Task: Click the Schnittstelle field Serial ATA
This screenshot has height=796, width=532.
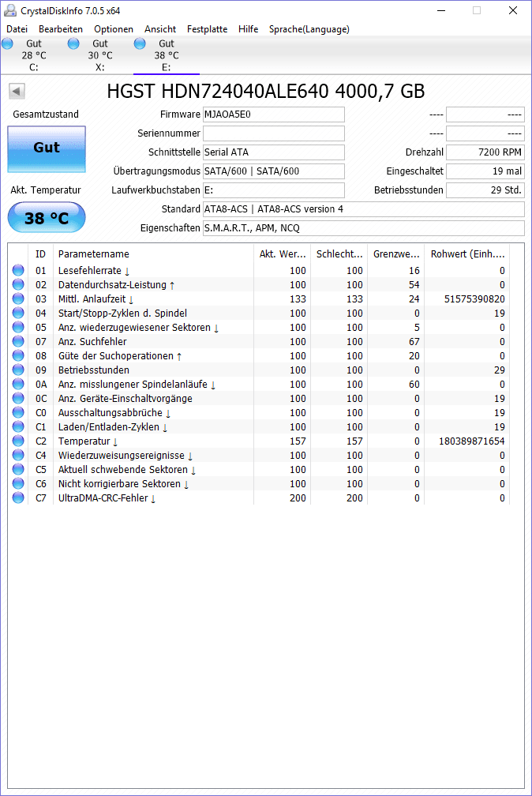Action: (274, 152)
